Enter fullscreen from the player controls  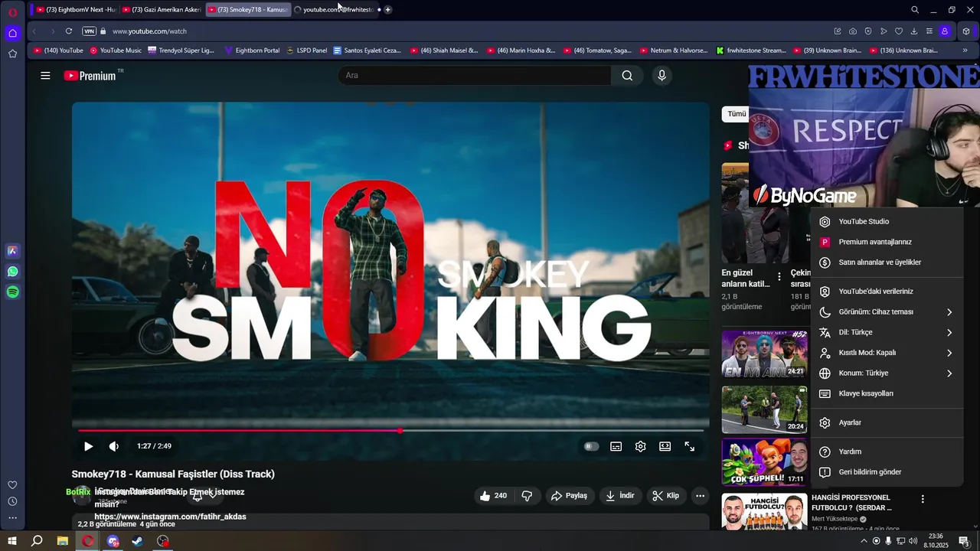[689, 446]
